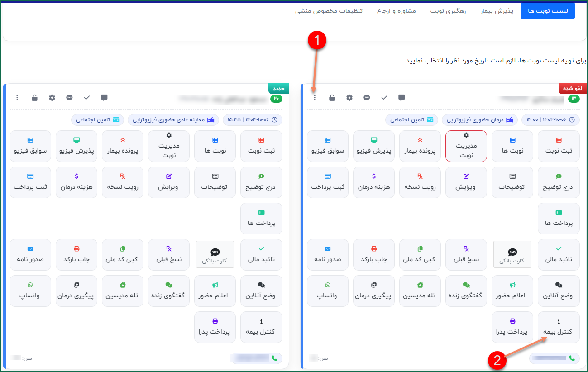This screenshot has height=372, width=588.
Task: Click مدیریت نوبت in the canceled card
Action: tap(466, 146)
